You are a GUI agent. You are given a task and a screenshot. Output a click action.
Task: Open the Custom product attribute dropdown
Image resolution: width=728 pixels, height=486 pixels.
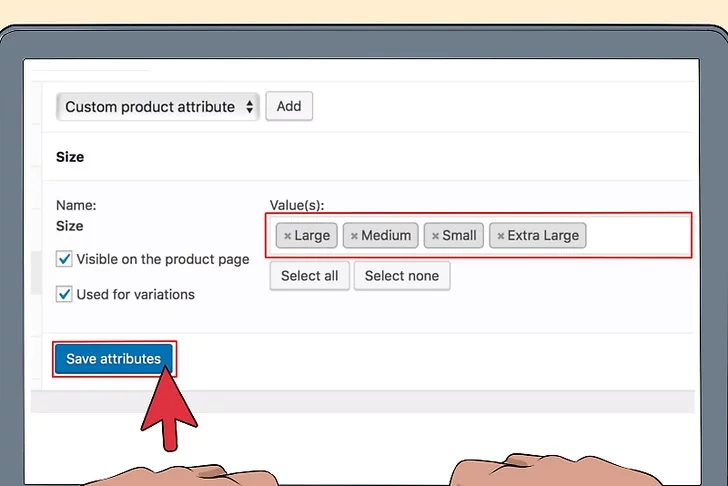point(150,107)
